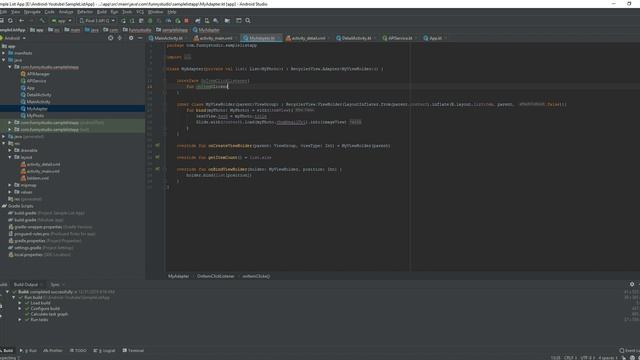
Task: Open the TODO tool window
Action: [x=78, y=351]
